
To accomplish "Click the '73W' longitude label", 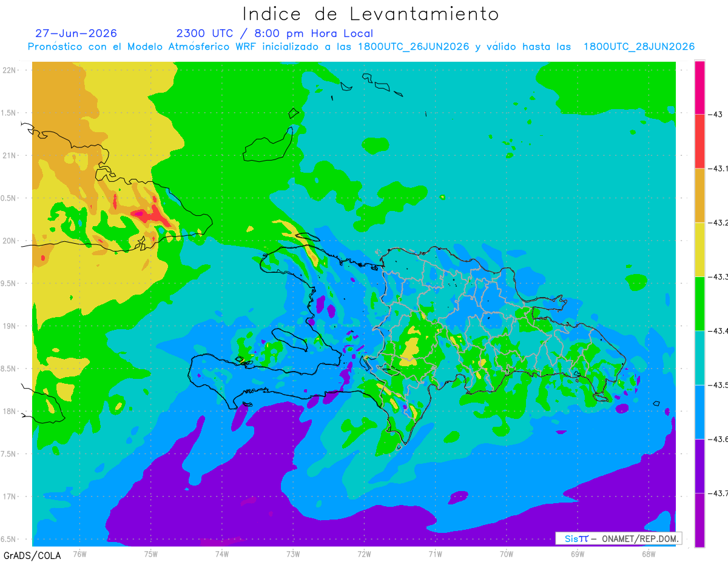I will [293, 554].
